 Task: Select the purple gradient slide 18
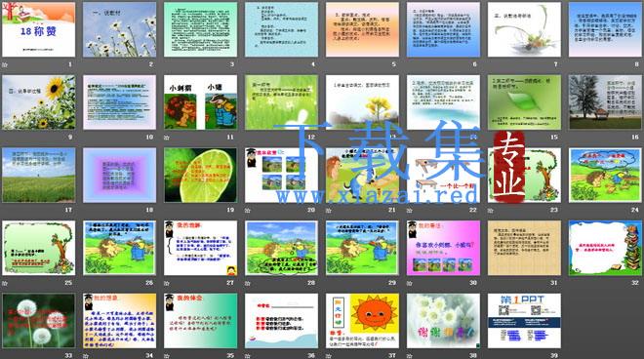click(x=119, y=175)
